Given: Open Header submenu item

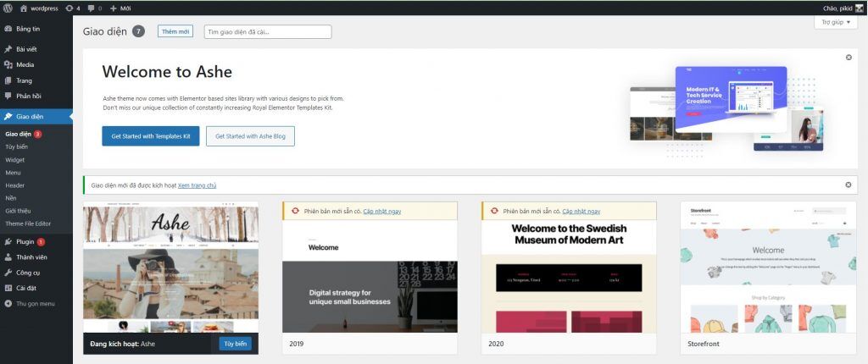Looking at the screenshot, I should [x=15, y=185].
